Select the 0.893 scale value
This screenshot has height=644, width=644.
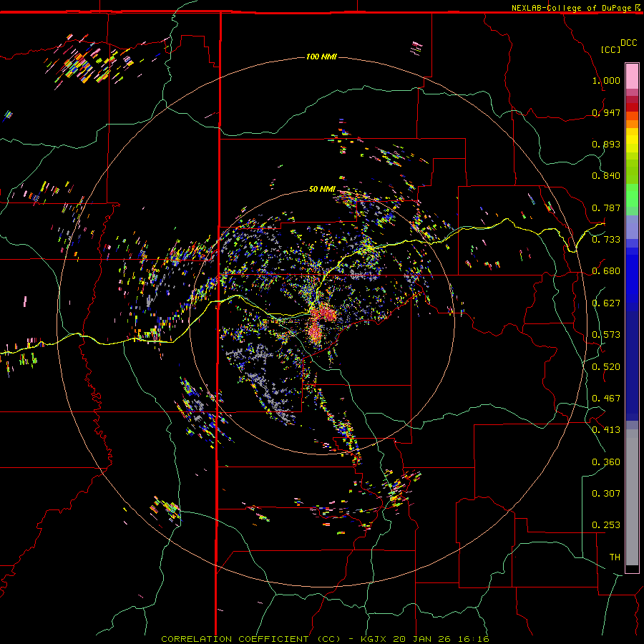point(606,144)
